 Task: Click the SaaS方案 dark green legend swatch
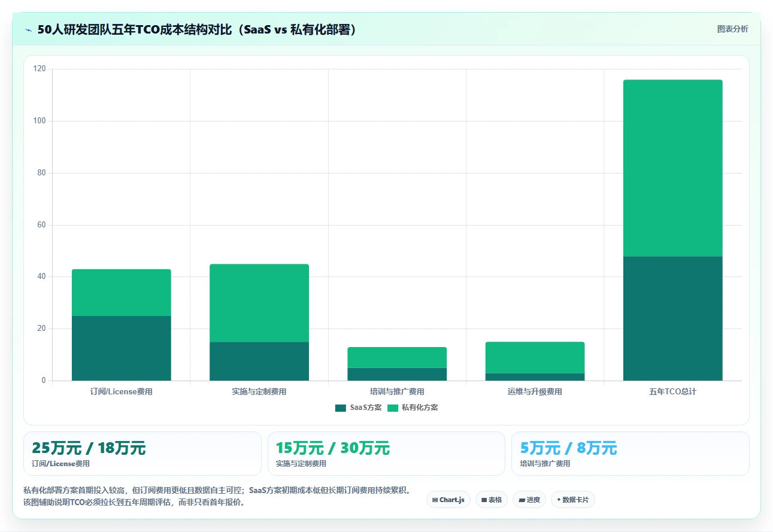click(x=341, y=408)
